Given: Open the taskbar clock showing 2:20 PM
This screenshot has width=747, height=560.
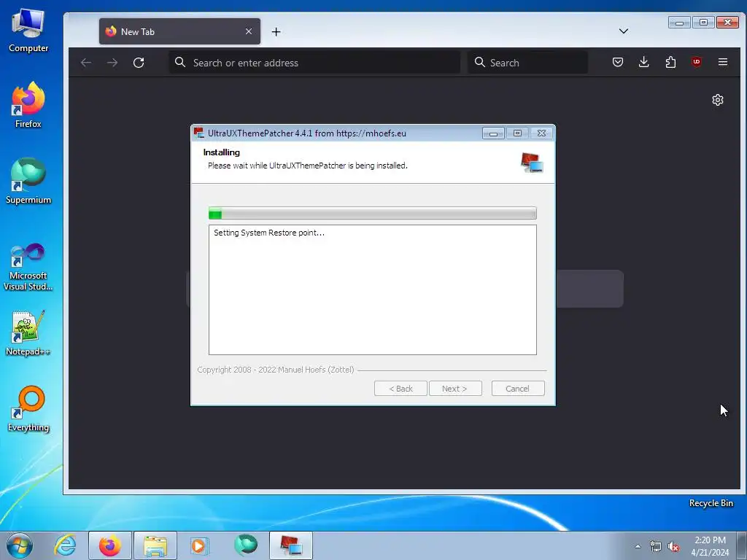Looking at the screenshot, I should [x=710, y=546].
